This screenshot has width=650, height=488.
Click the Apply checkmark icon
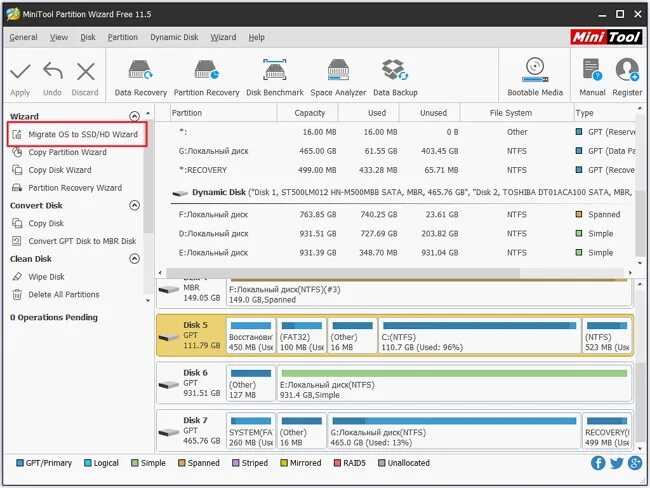point(20,72)
